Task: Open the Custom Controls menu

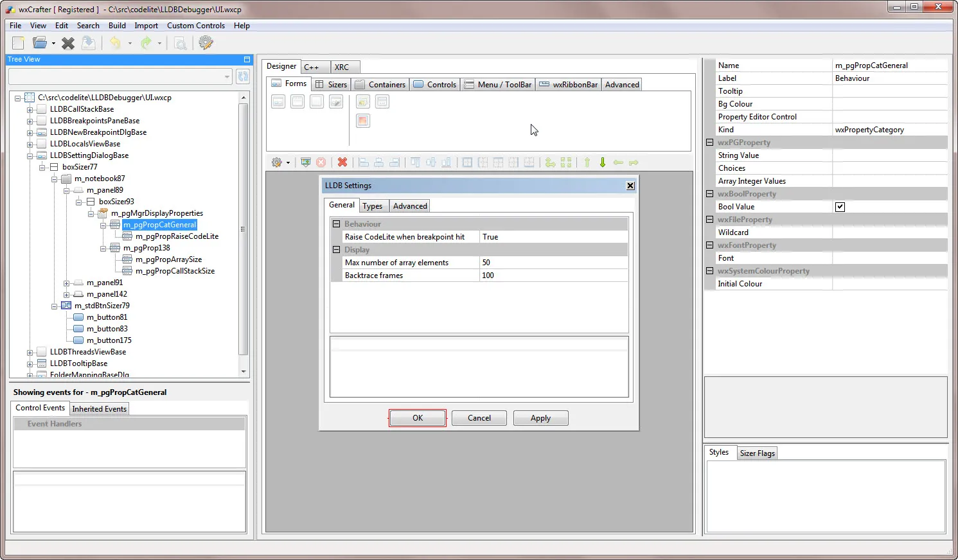Action: pos(195,26)
